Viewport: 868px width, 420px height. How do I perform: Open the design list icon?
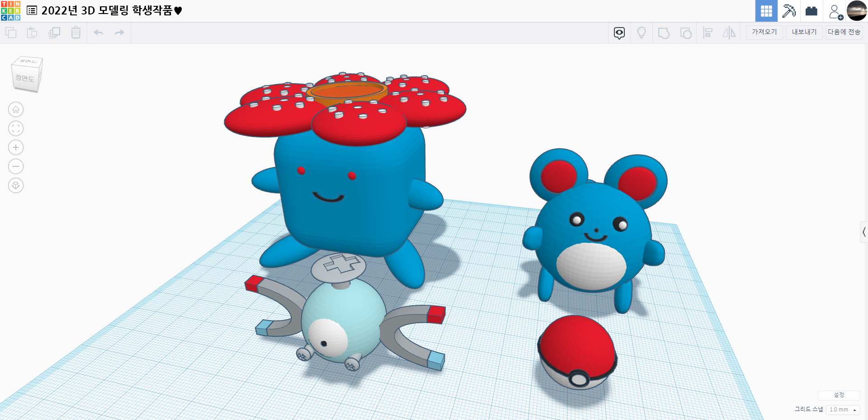coord(32,10)
